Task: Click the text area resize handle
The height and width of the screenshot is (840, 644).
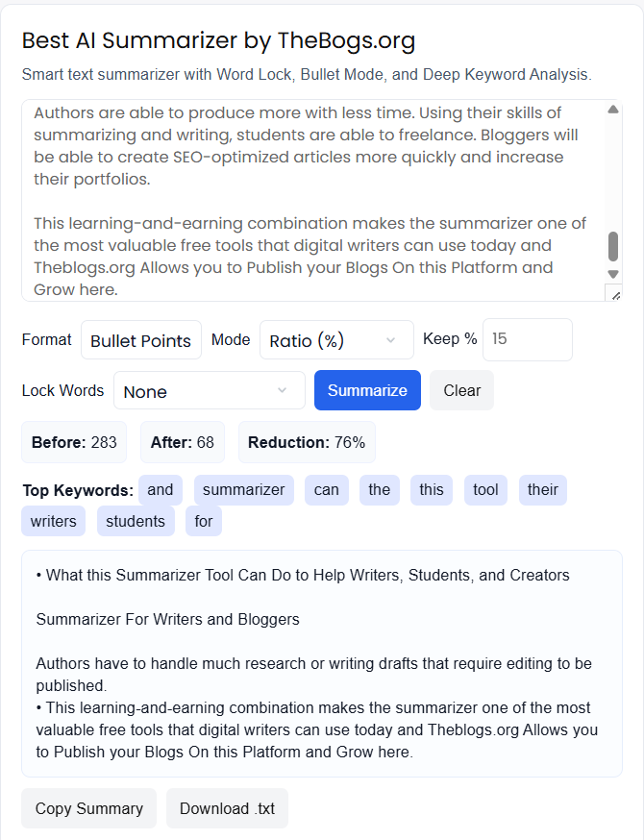Action: (615, 294)
